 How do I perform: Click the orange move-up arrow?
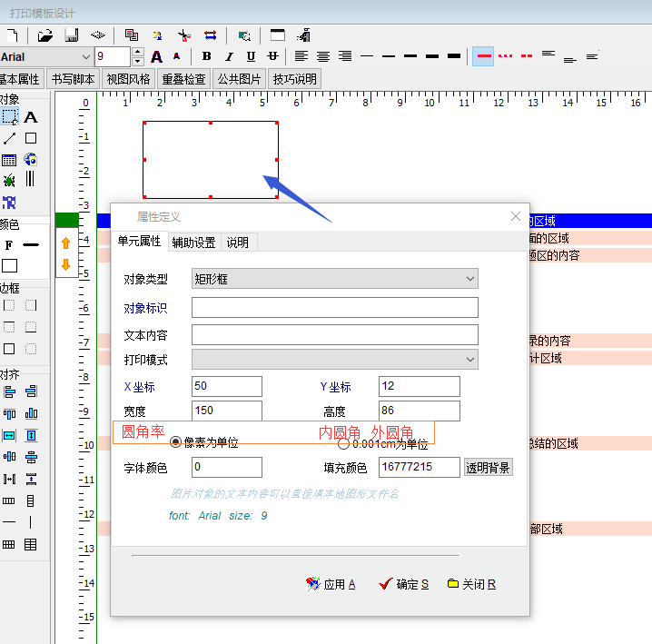click(65, 243)
